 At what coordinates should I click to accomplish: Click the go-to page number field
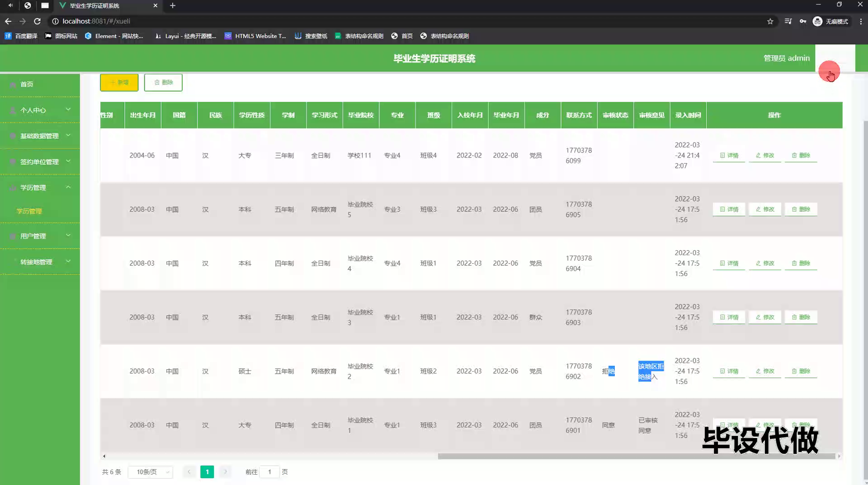click(269, 472)
